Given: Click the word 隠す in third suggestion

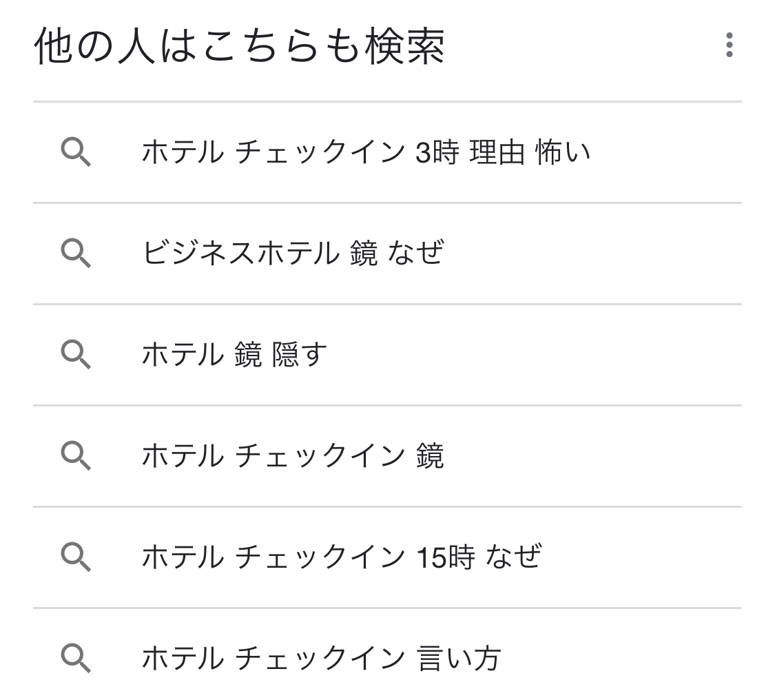Looking at the screenshot, I should (x=300, y=355).
